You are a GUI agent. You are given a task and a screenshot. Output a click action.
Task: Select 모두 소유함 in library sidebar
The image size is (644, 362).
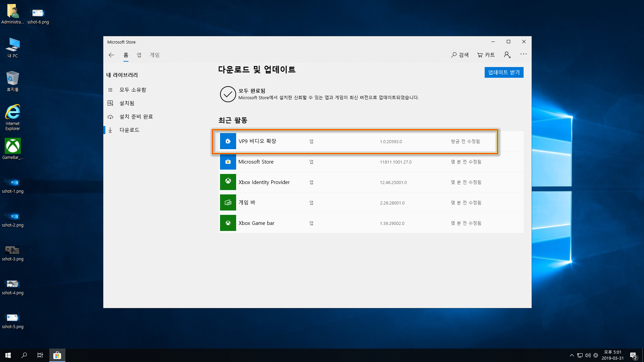click(x=133, y=90)
